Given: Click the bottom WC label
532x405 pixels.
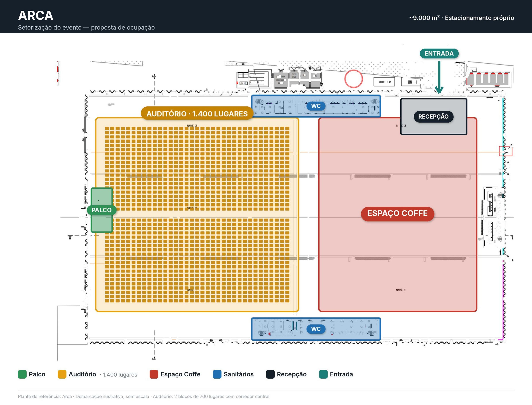Looking at the screenshot, I should click(316, 329).
